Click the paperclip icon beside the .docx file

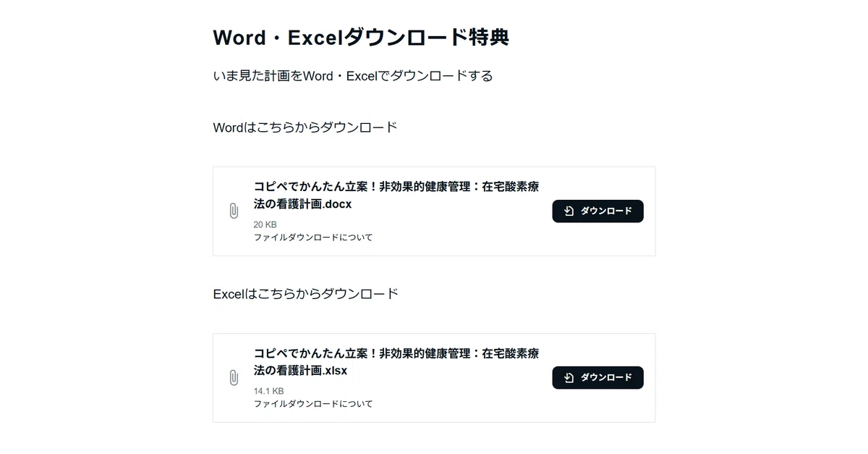click(x=234, y=211)
